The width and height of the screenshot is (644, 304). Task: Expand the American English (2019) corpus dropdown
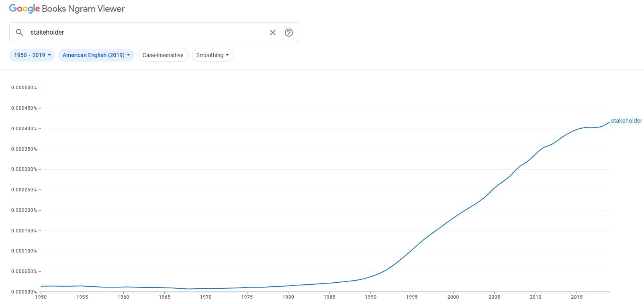coord(96,55)
